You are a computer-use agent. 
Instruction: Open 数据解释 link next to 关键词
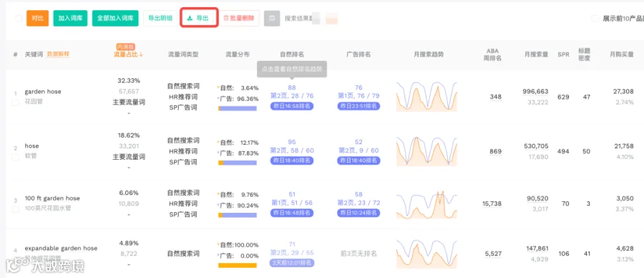point(58,54)
